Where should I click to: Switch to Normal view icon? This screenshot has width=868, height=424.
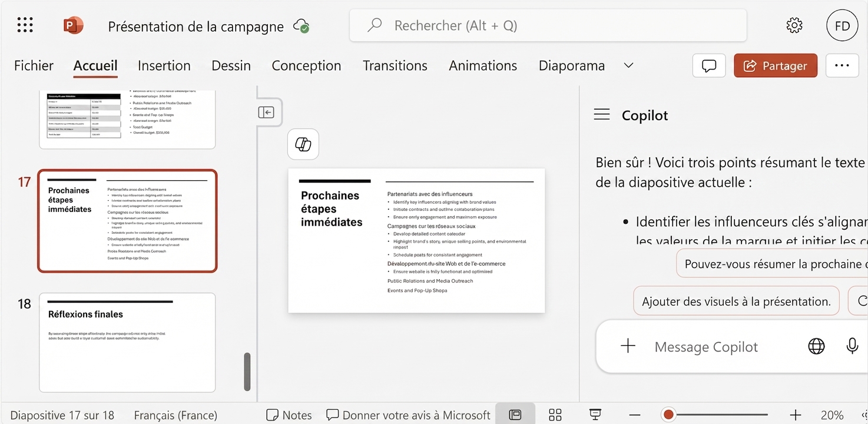(515, 415)
